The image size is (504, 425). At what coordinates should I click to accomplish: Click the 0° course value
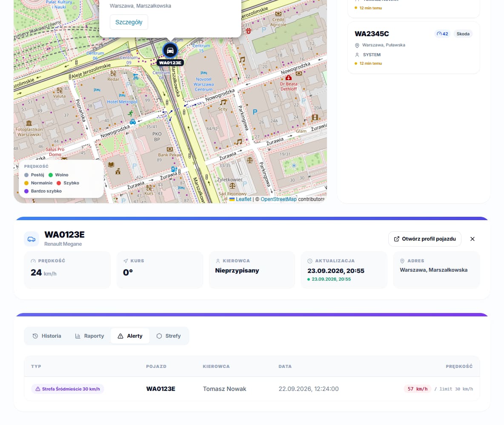click(128, 273)
